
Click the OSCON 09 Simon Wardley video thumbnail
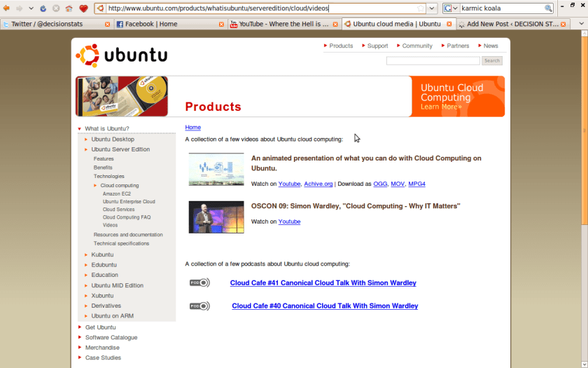216,217
